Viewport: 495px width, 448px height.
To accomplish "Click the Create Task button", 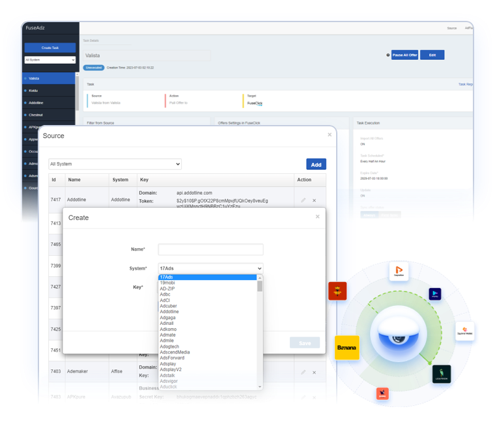I will coord(50,48).
